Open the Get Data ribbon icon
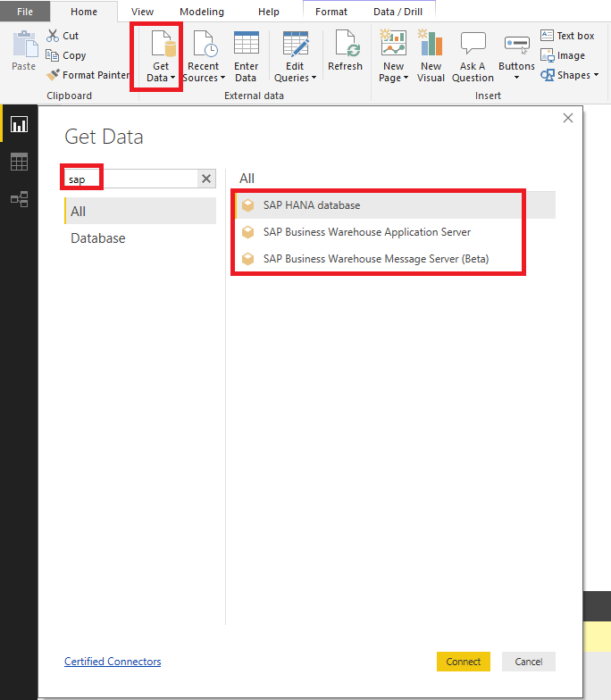The height and width of the screenshot is (700, 611). 163,45
